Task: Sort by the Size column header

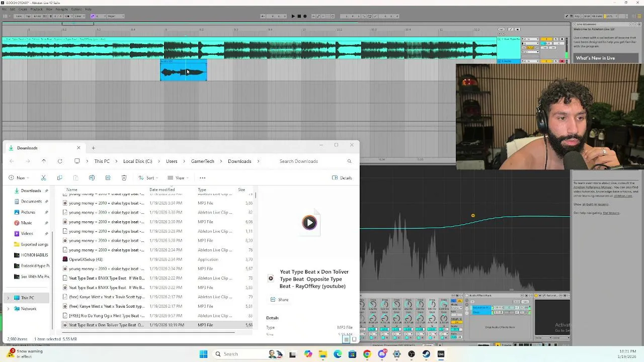Action: [x=242, y=190]
